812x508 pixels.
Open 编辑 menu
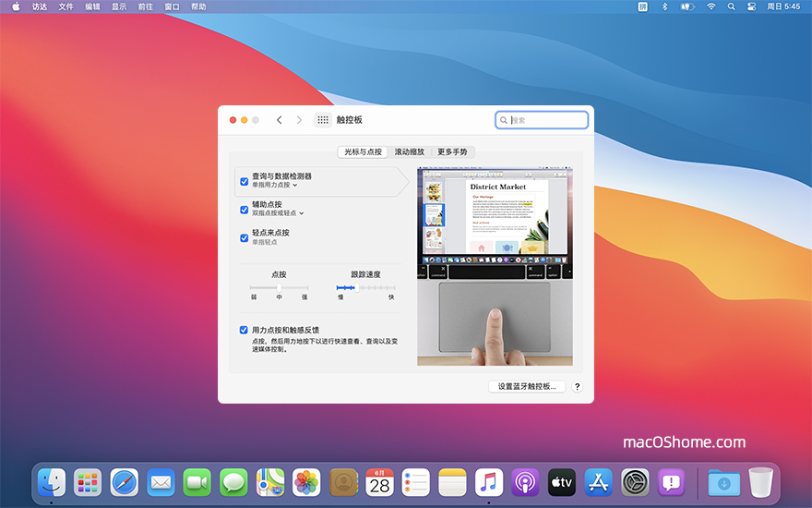(x=92, y=6)
